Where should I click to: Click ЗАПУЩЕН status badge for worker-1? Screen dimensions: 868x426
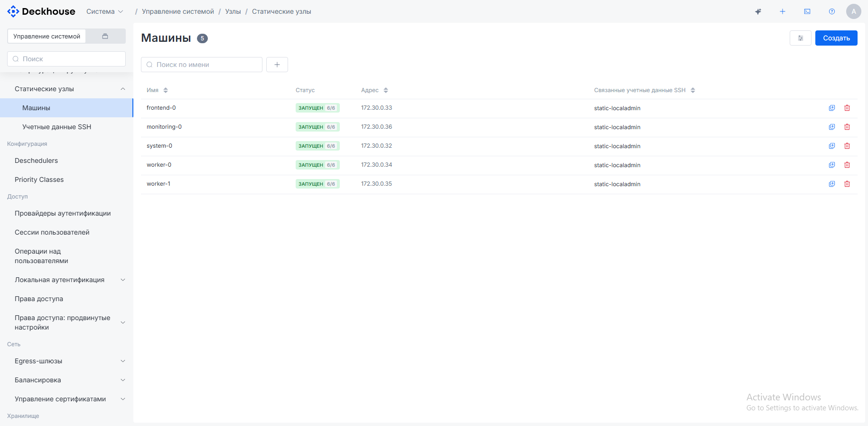[x=317, y=184]
